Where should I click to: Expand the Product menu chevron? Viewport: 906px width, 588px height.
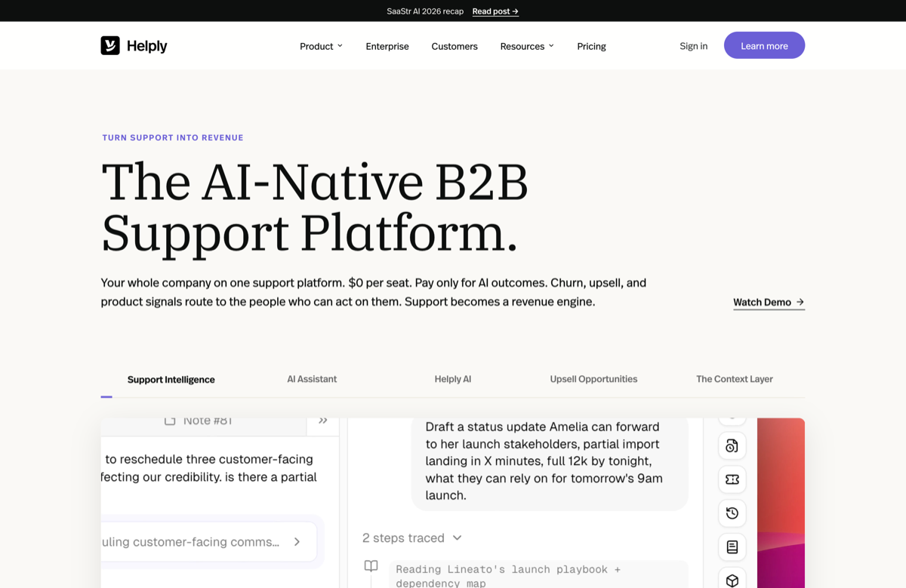point(340,46)
